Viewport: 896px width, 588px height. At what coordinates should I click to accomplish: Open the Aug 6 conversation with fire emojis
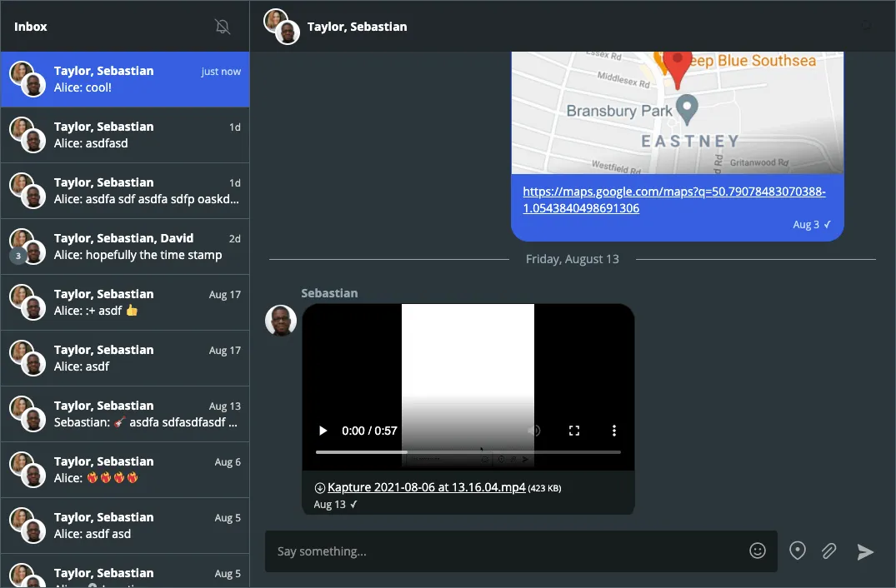click(x=125, y=469)
